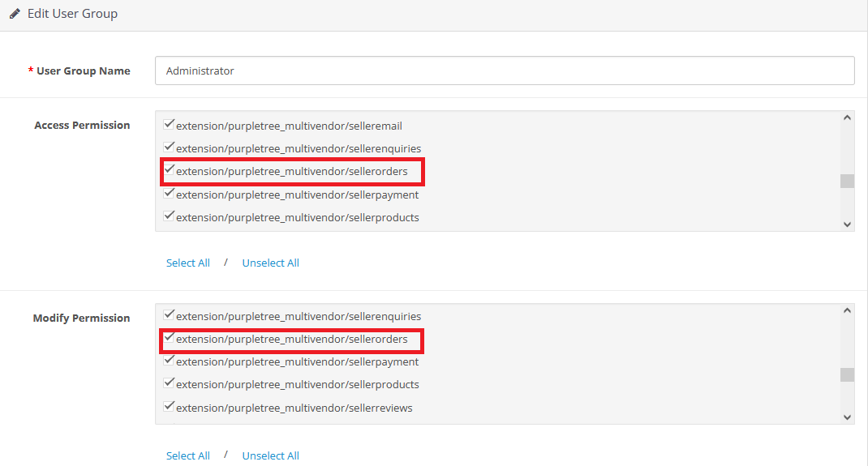Click selleremail text in Access Permission
The height and width of the screenshot is (466, 868).
[x=289, y=126]
